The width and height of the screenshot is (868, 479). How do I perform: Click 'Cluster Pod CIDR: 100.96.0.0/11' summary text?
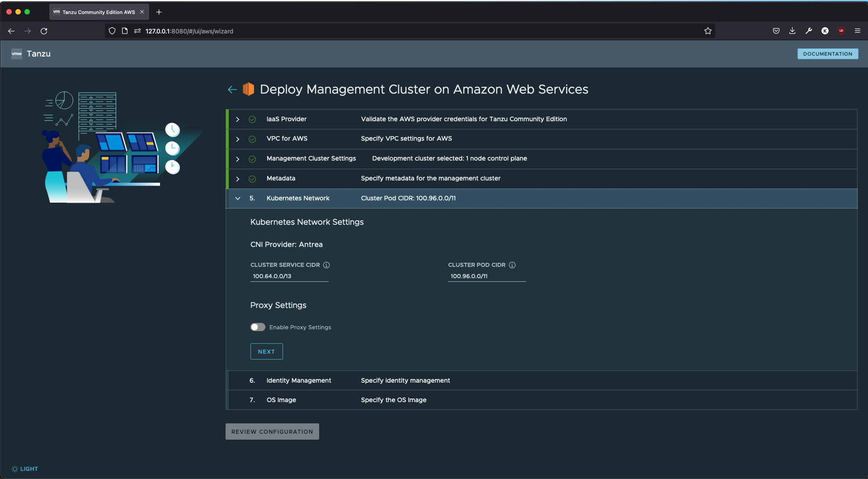coord(408,198)
